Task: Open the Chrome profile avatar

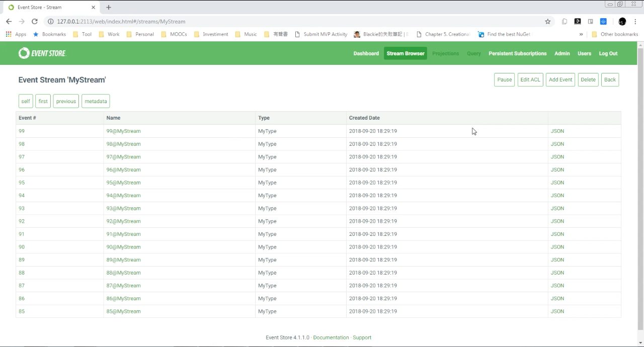Action: point(622,22)
